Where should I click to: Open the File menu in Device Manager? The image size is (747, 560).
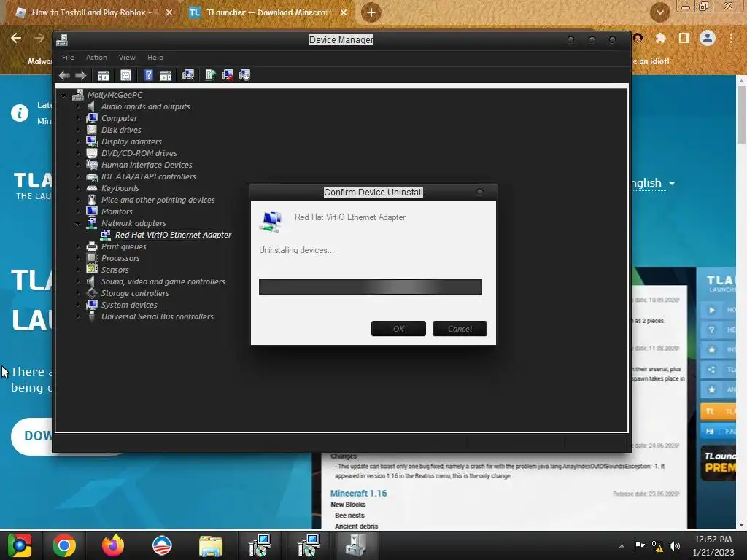(x=68, y=57)
